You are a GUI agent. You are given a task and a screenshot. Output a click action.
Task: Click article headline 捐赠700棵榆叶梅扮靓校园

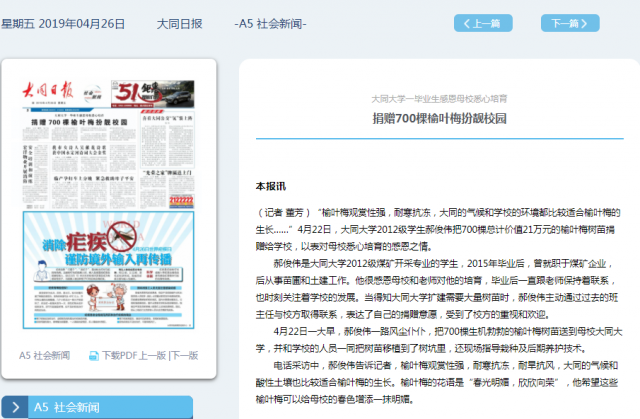[x=440, y=118]
